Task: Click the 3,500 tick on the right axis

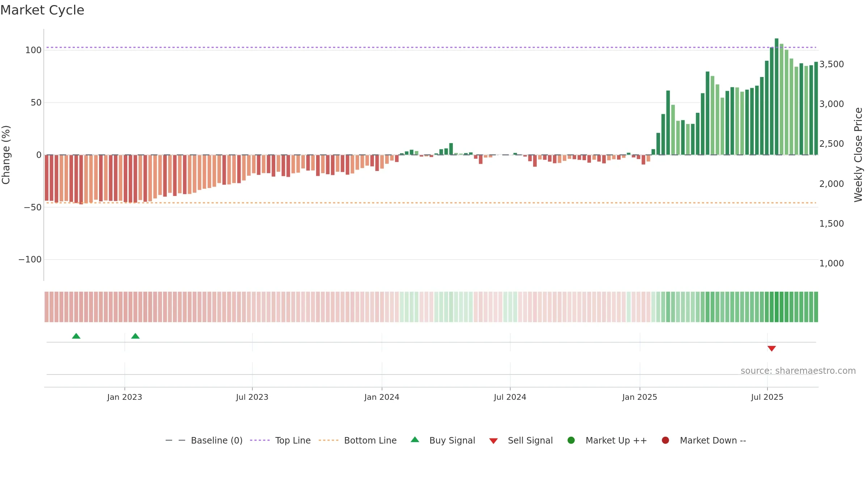Action: click(831, 64)
